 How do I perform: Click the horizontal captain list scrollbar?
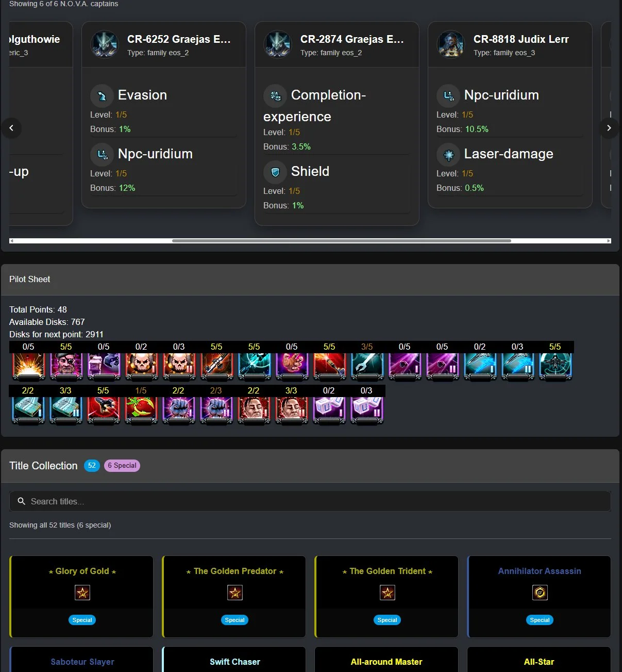tap(310, 241)
